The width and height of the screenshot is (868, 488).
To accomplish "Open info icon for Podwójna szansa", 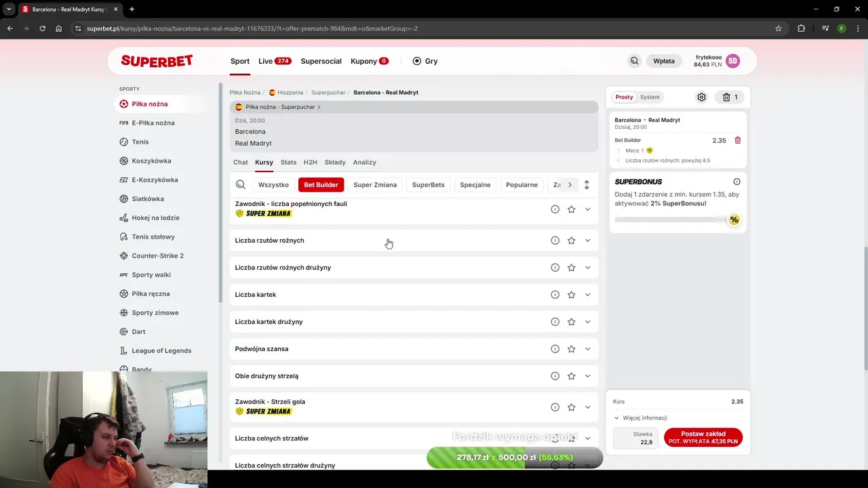I will point(555,349).
